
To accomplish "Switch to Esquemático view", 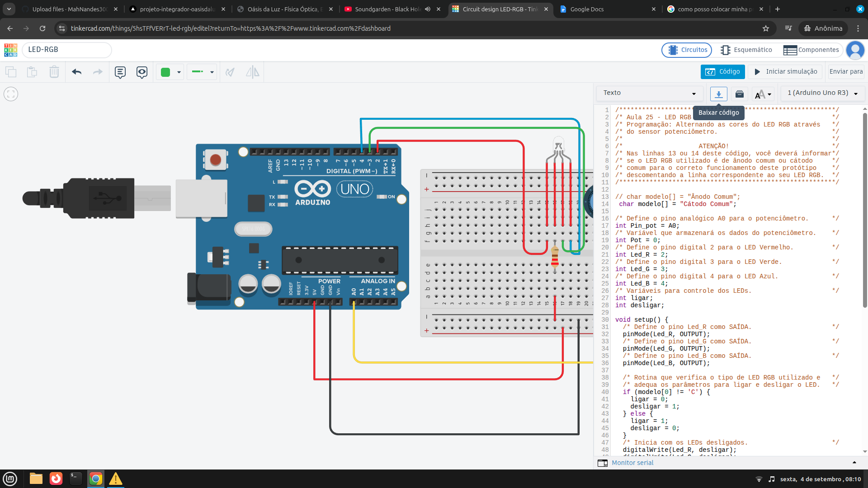I will point(747,50).
